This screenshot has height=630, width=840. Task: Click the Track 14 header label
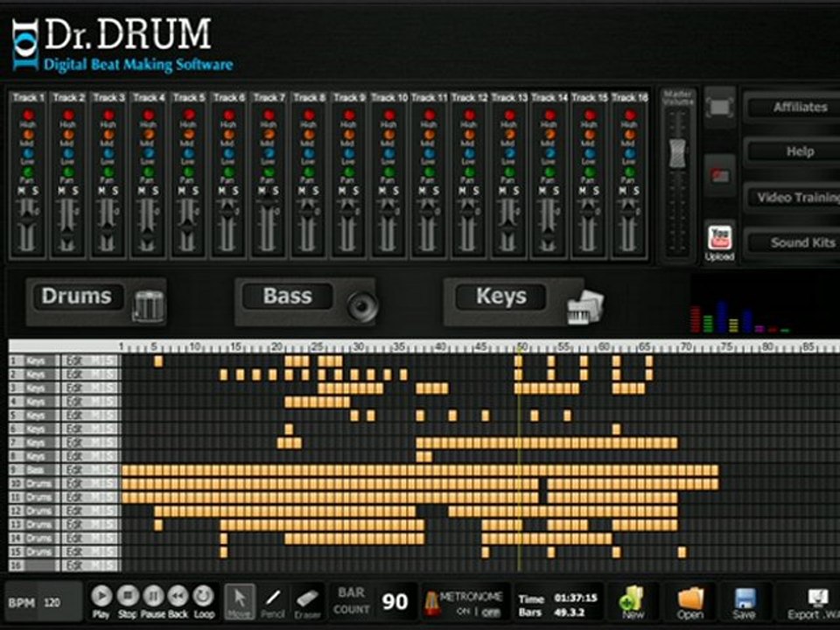(549, 97)
